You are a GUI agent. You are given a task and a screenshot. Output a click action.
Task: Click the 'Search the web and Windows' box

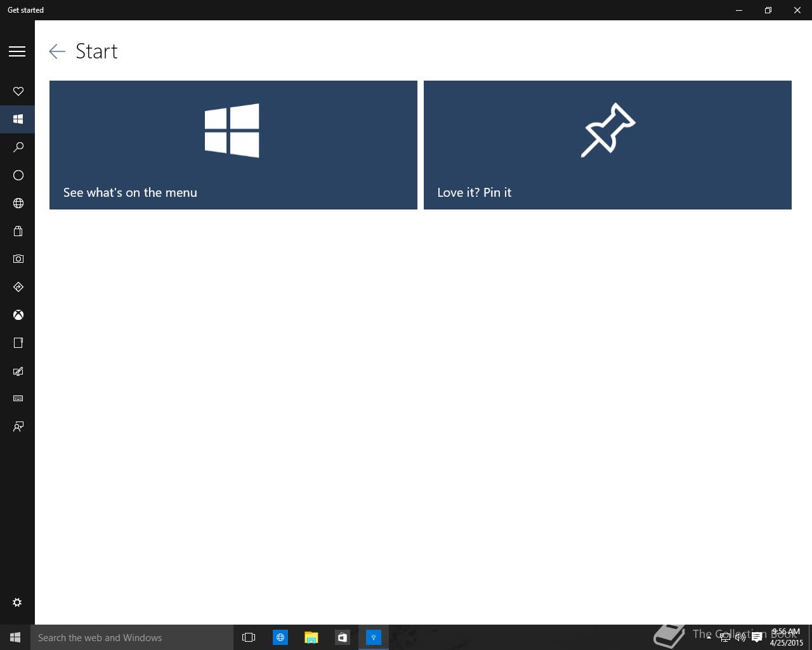[132, 637]
